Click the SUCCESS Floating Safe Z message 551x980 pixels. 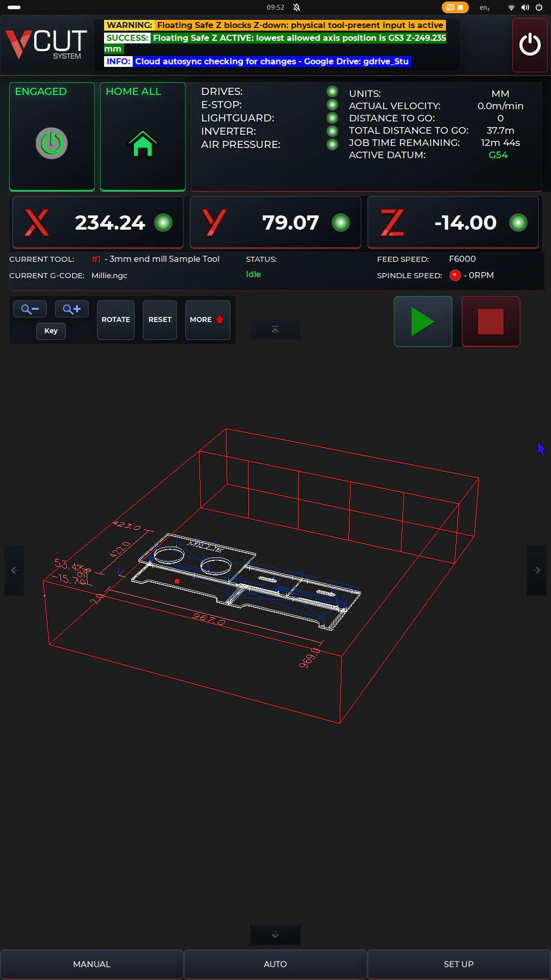click(275, 43)
